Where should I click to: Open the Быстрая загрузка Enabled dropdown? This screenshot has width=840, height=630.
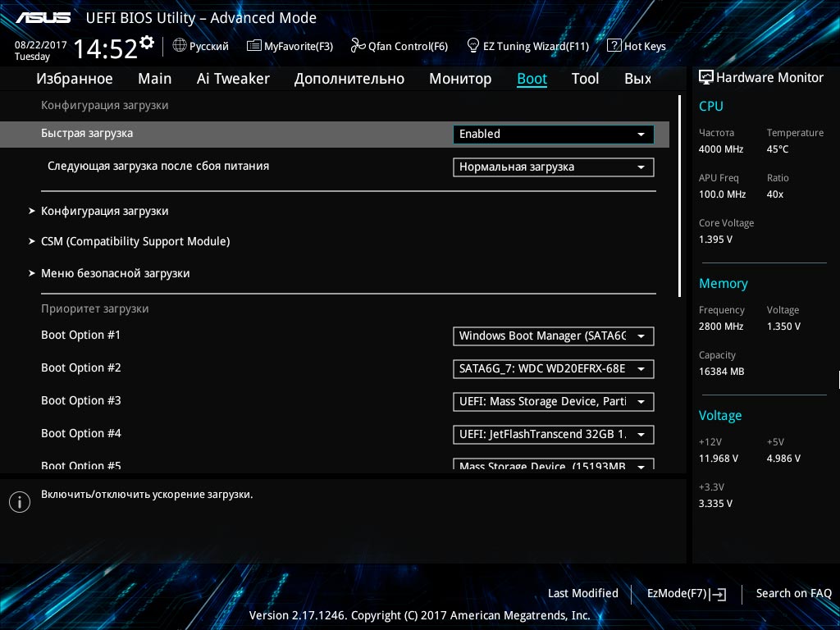(554, 134)
